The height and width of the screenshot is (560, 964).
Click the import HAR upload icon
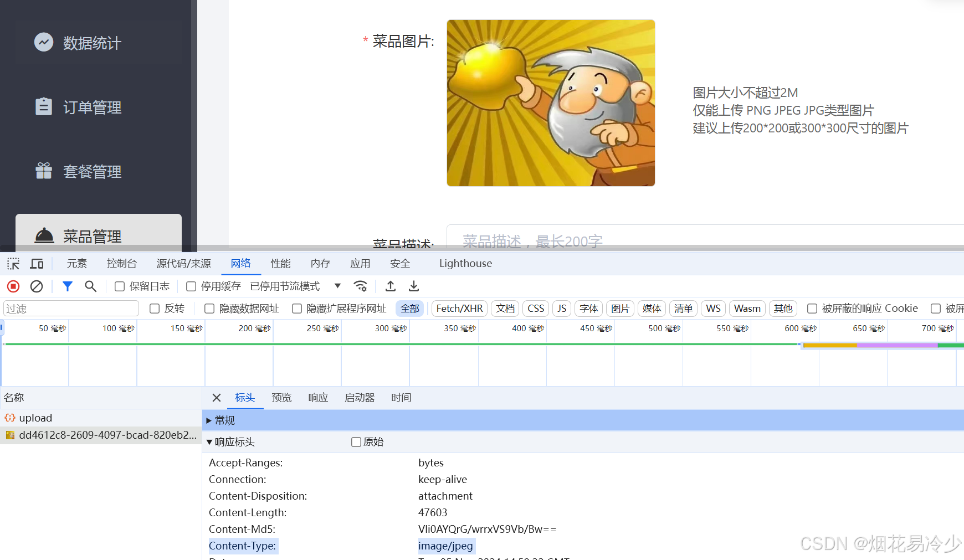point(391,286)
